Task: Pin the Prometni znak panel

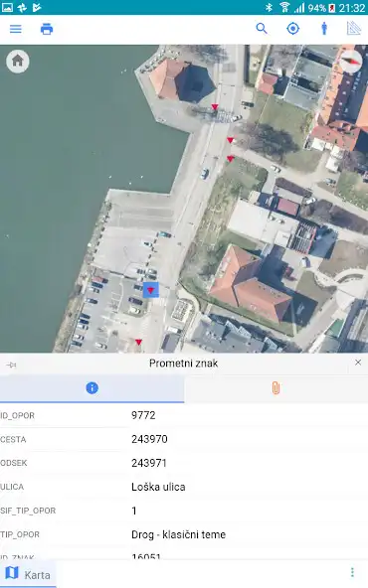Action: click(x=11, y=365)
